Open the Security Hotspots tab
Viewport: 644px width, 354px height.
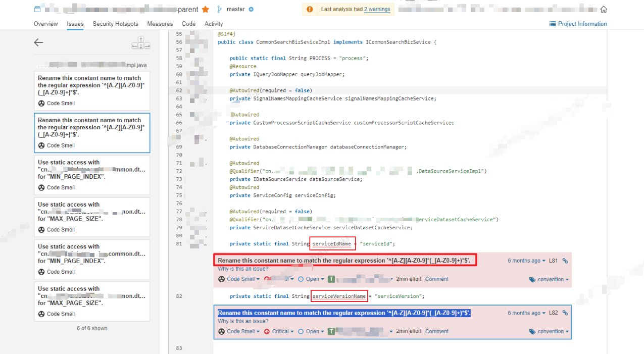coord(115,24)
